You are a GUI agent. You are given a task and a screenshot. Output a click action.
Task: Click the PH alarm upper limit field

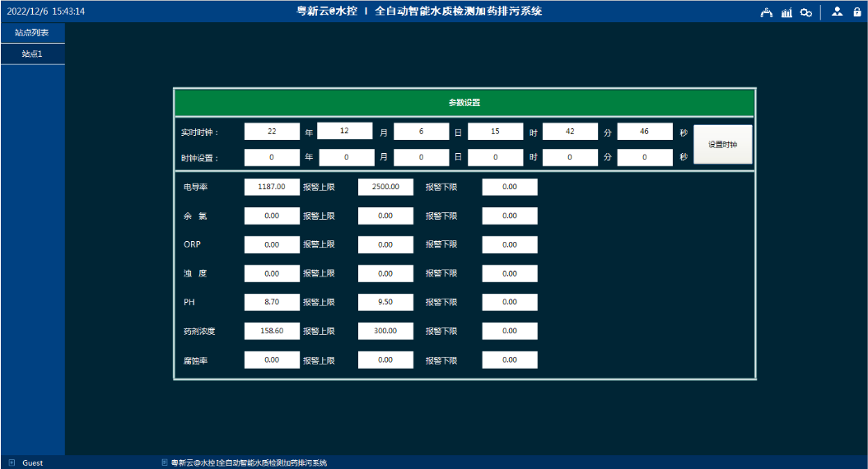[385, 303]
